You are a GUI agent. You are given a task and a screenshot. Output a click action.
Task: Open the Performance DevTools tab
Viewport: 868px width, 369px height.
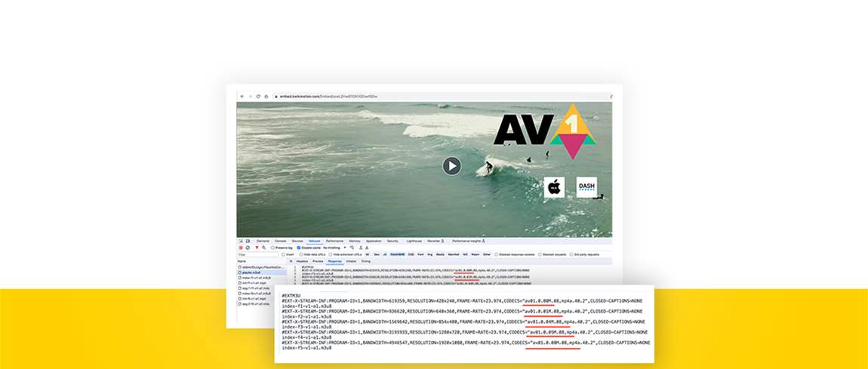(334, 241)
